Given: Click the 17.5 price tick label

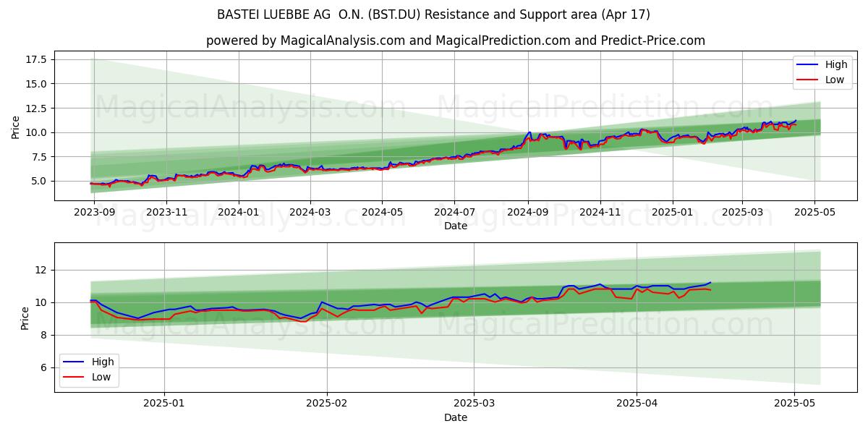Looking at the screenshot, I should pyautogui.click(x=36, y=59).
